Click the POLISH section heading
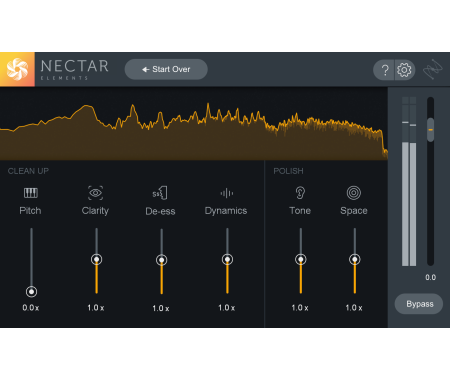This screenshot has width=450, height=380. point(288,171)
